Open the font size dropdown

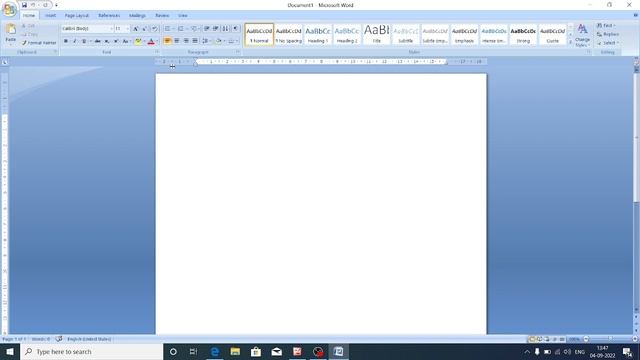tap(127, 29)
